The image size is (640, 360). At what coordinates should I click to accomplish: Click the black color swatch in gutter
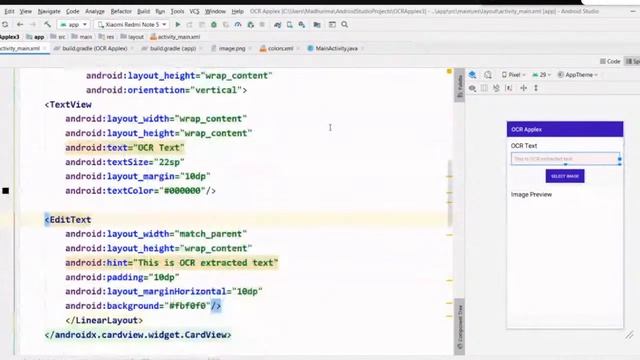coord(6,191)
